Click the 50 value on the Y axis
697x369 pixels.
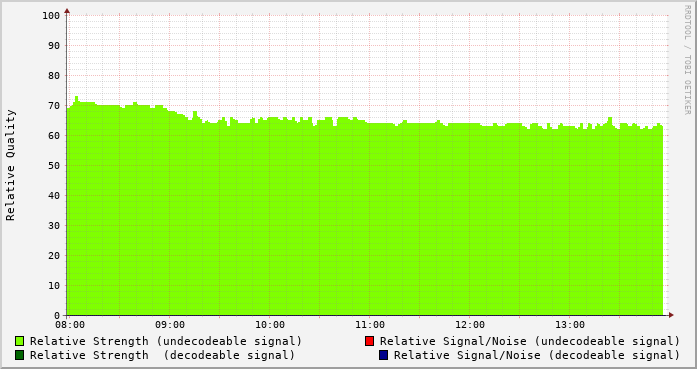tap(54, 166)
